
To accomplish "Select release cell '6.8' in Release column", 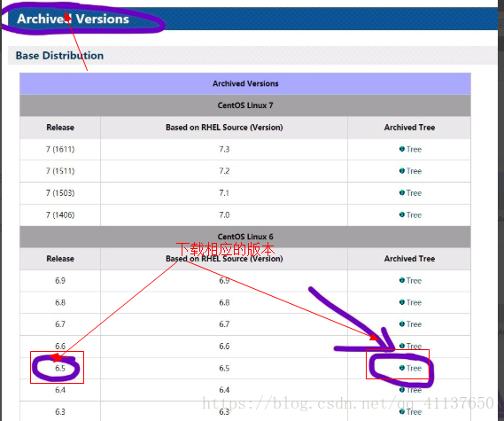I will point(60,302).
